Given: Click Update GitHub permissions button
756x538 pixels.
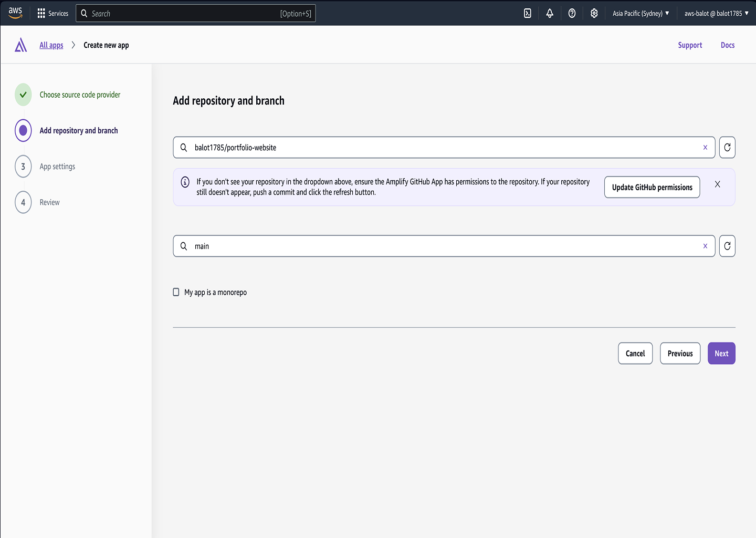Looking at the screenshot, I should point(652,188).
